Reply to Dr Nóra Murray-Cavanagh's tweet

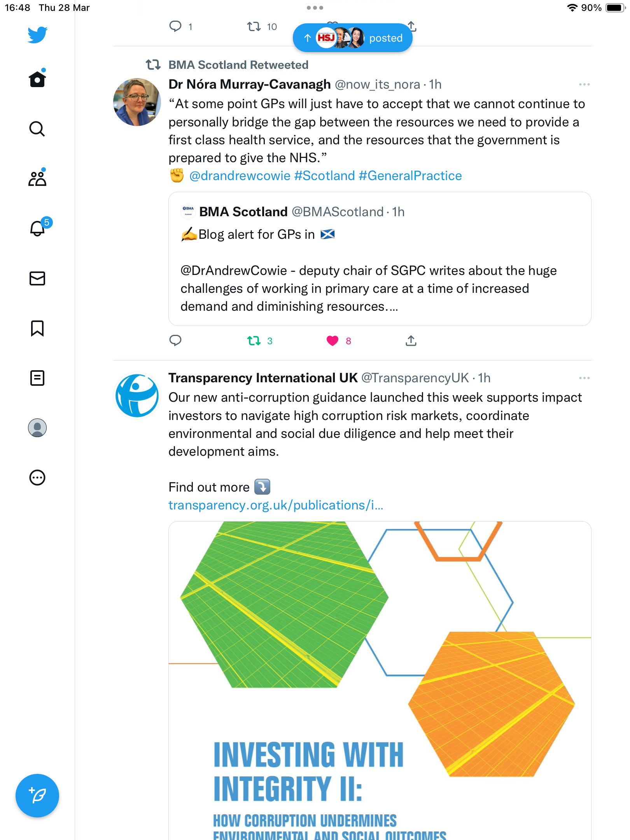click(175, 341)
